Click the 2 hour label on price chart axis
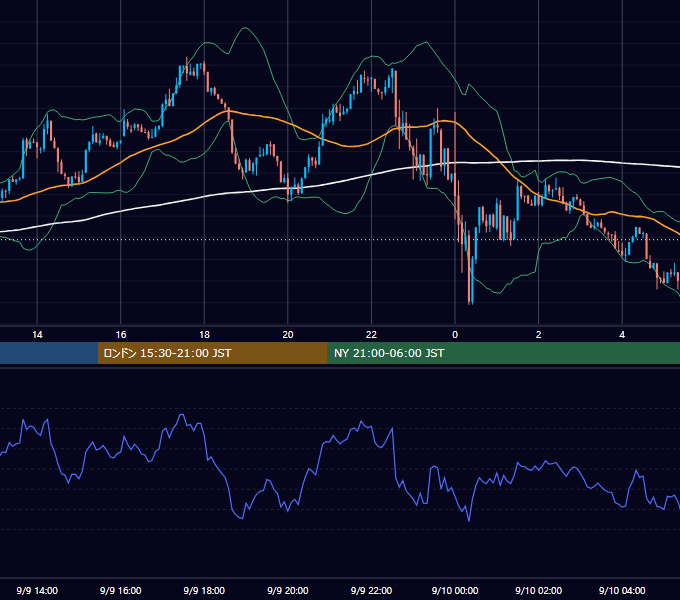The width and height of the screenshot is (680, 600). (x=539, y=335)
